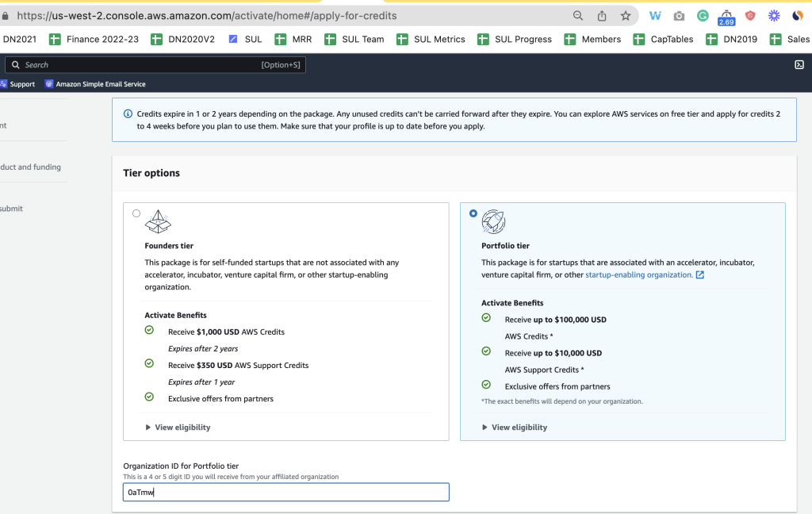Click the Support shortcut in AWS bar

pos(17,84)
